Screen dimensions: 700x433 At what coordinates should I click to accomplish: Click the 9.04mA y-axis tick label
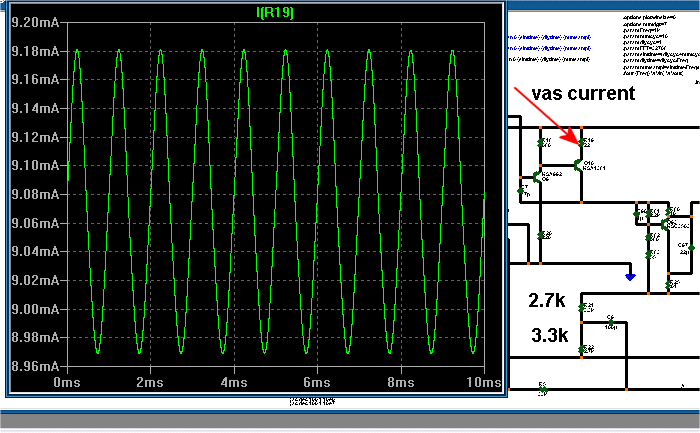point(35,251)
